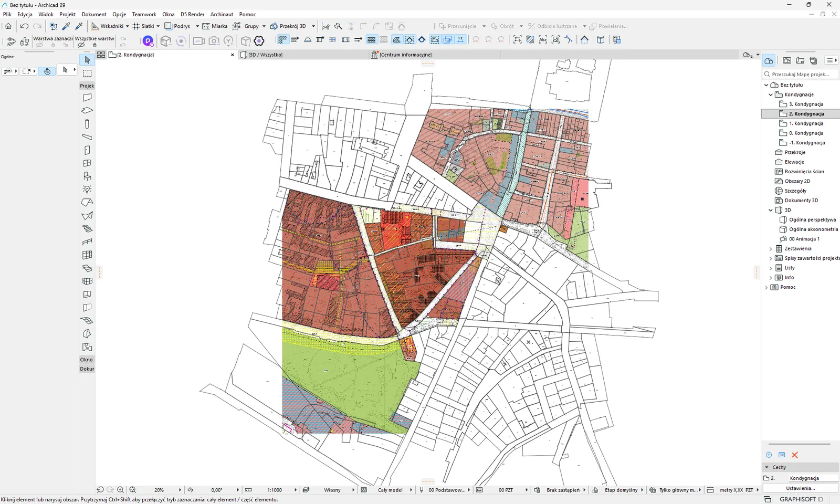This screenshot has width=840, height=504.
Task: Choose the Wall tool in toolbox
Action: [x=87, y=98]
